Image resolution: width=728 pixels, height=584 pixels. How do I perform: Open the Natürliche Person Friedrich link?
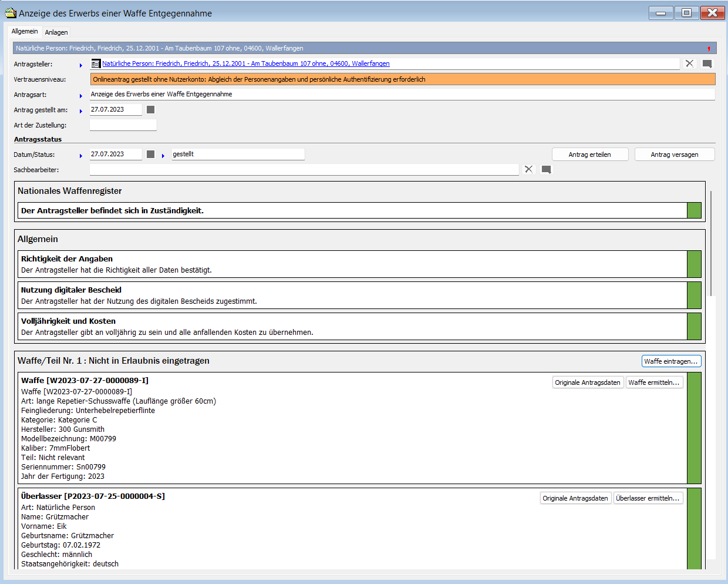click(245, 63)
